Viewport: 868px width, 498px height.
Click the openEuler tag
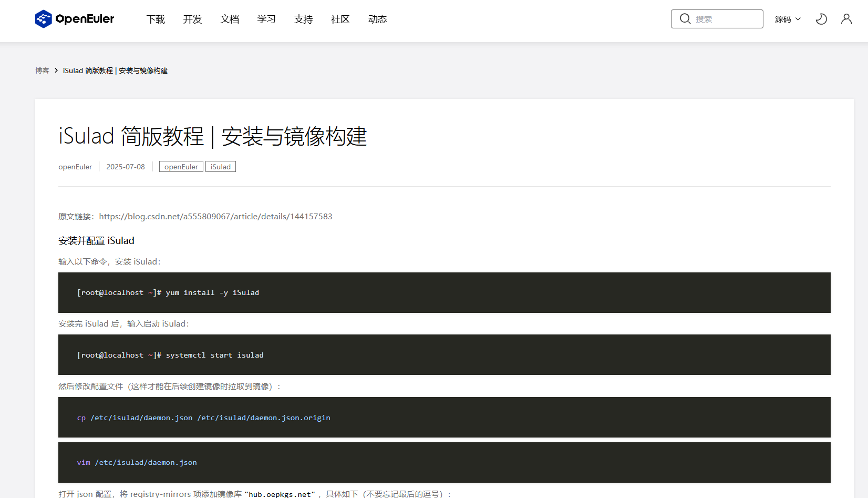[x=181, y=167]
